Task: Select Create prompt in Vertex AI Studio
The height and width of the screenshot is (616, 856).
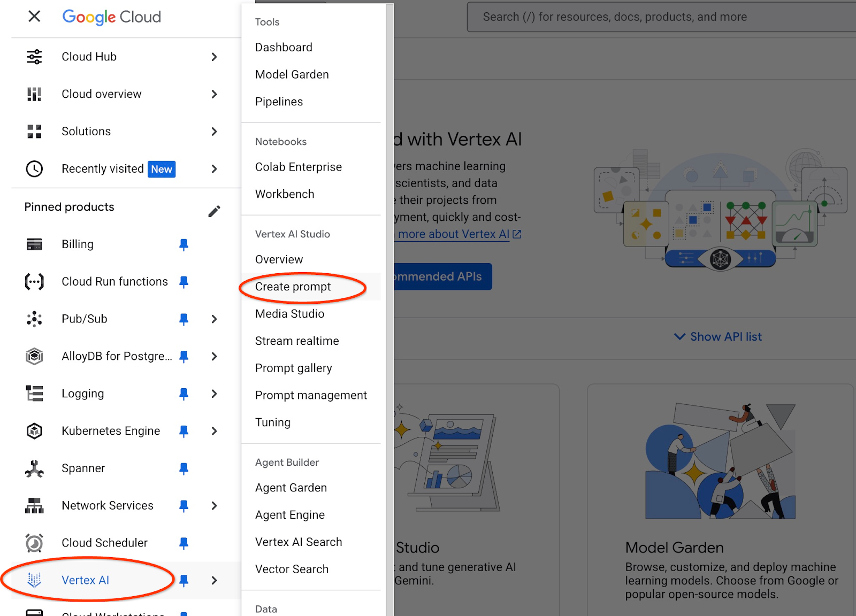Action: 293,287
